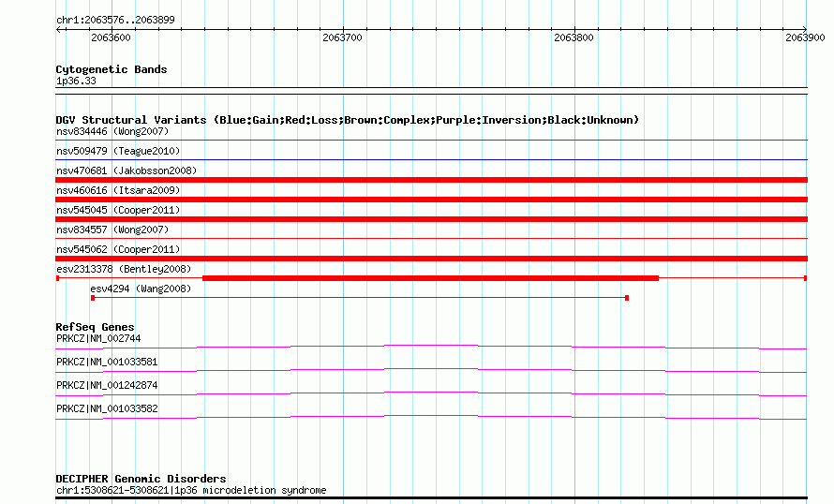Open the RefSeq Genes track title
834x504 pixels.
point(95,327)
